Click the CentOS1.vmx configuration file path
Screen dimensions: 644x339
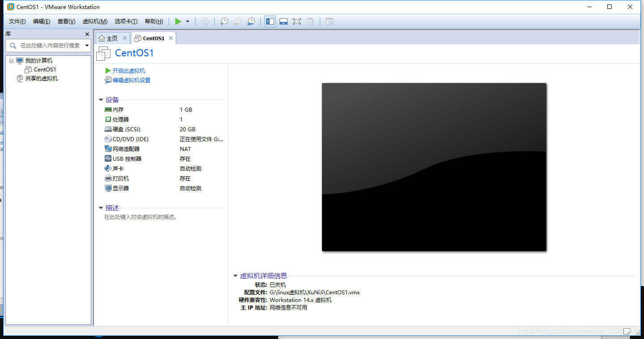click(315, 293)
